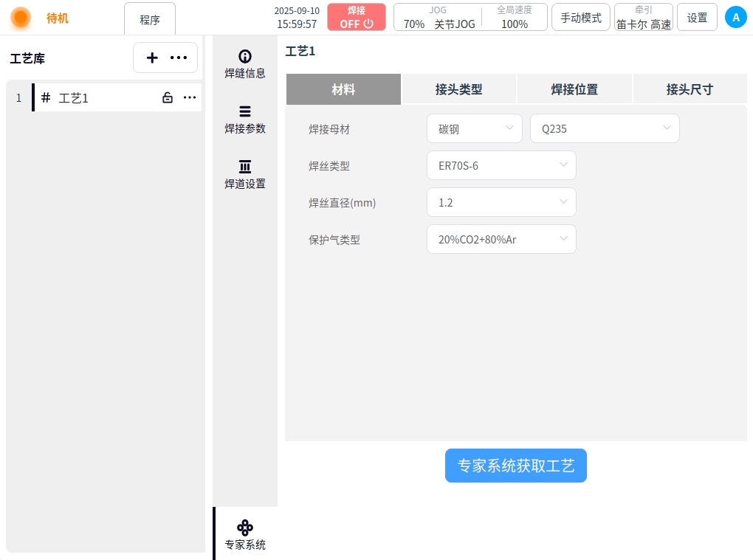Screen dimensions: 753x560
Task: Open the ER70S-6 wire type dropdown
Action: 501,165
